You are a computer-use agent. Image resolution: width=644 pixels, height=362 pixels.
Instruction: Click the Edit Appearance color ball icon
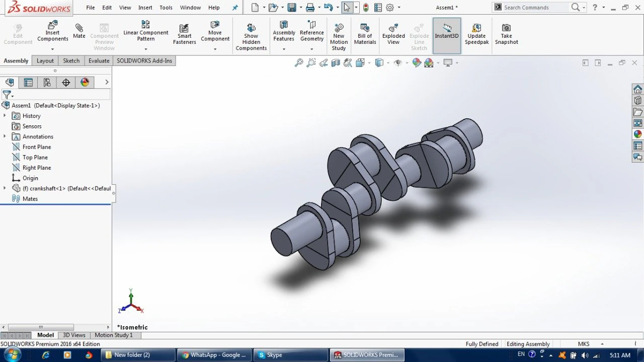point(417,63)
